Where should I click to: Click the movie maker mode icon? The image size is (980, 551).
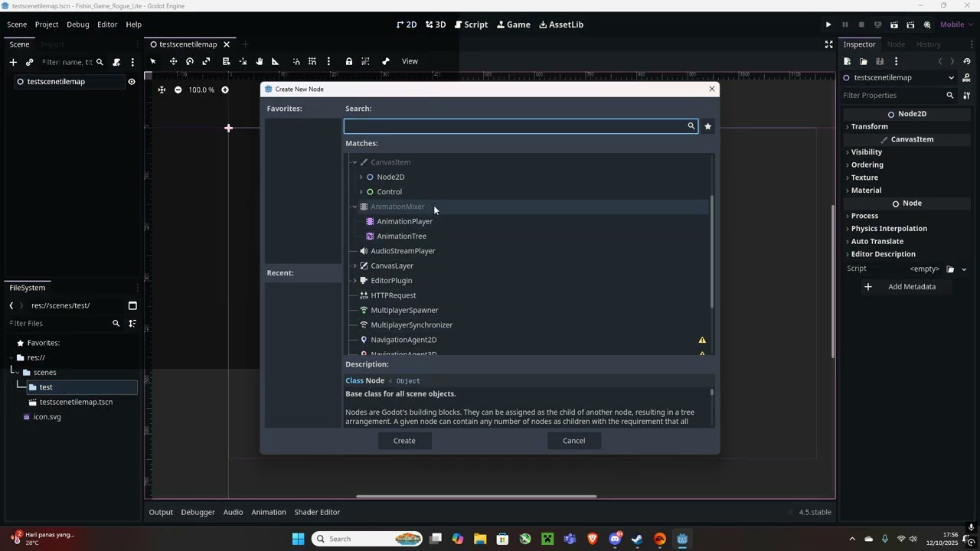pyautogui.click(x=927, y=24)
